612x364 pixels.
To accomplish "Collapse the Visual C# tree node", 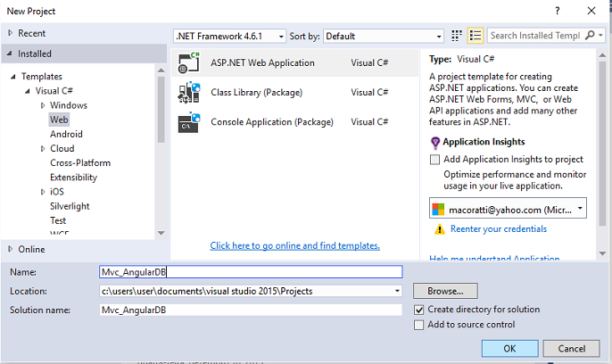I will [28, 91].
